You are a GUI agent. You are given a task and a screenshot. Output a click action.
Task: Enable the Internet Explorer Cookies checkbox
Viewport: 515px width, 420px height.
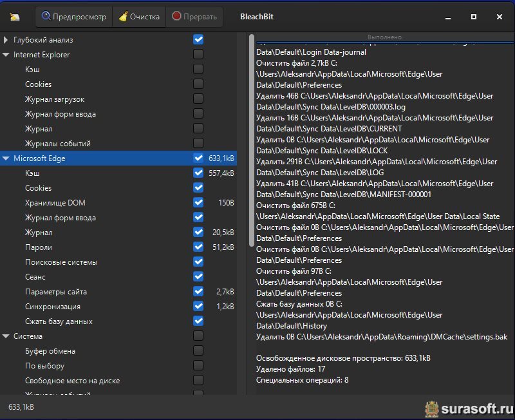coord(198,84)
